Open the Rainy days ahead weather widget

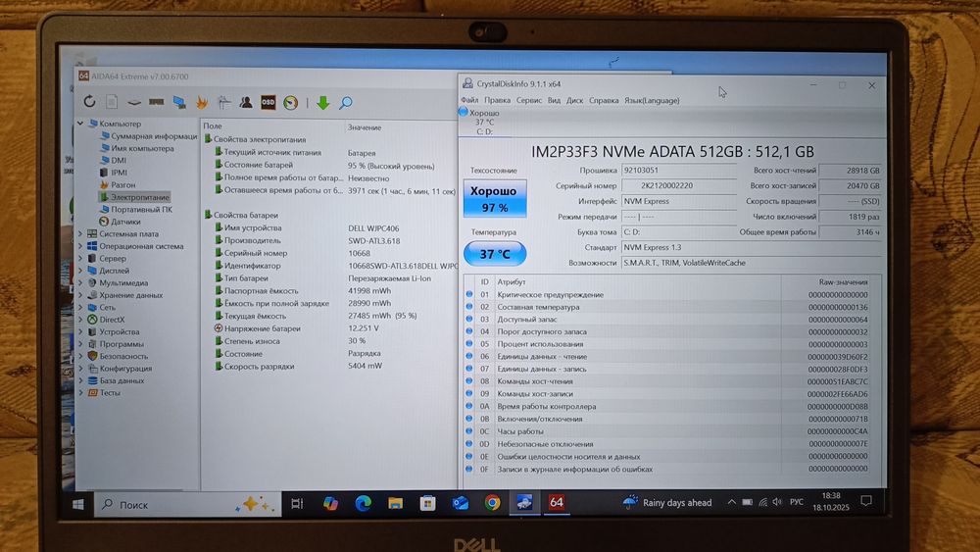666,502
